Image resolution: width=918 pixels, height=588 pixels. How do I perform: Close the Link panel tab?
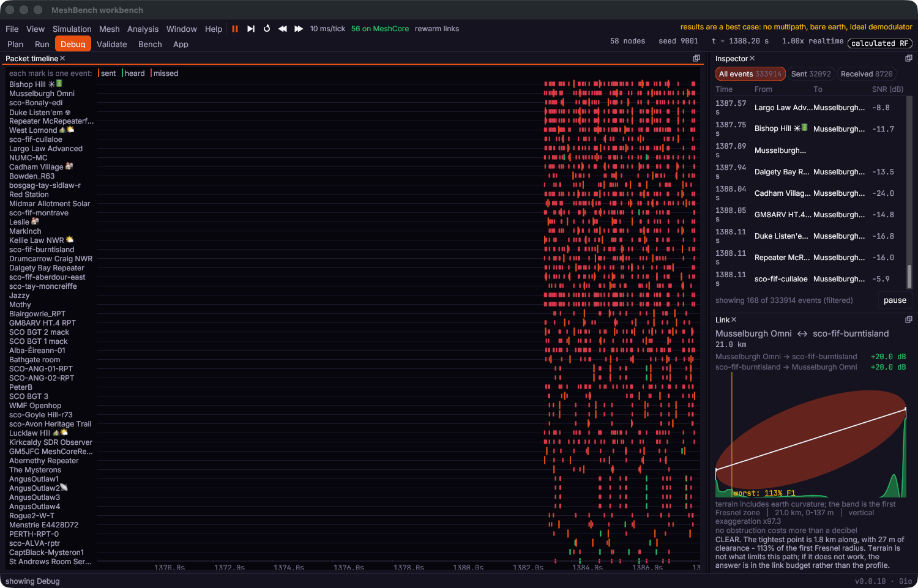pos(734,319)
